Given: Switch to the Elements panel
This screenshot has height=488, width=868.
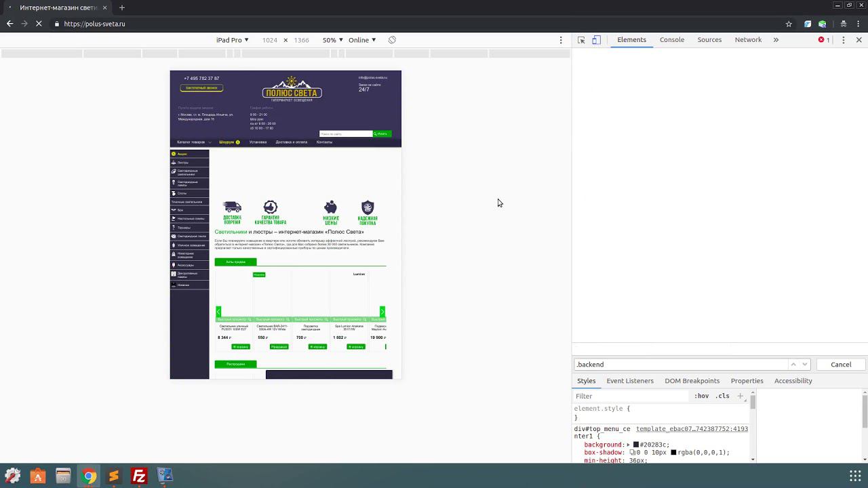Looking at the screenshot, I should coord(631,40).
